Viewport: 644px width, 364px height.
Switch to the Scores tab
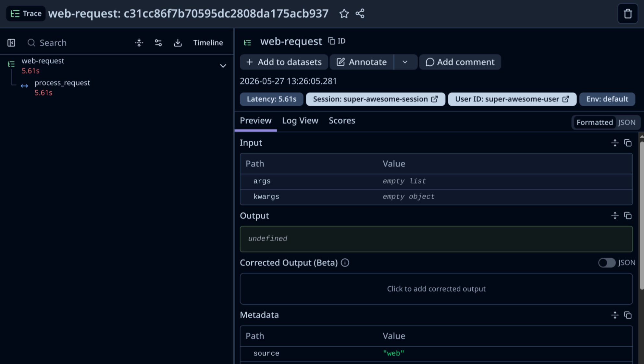[x=342, y=121]
